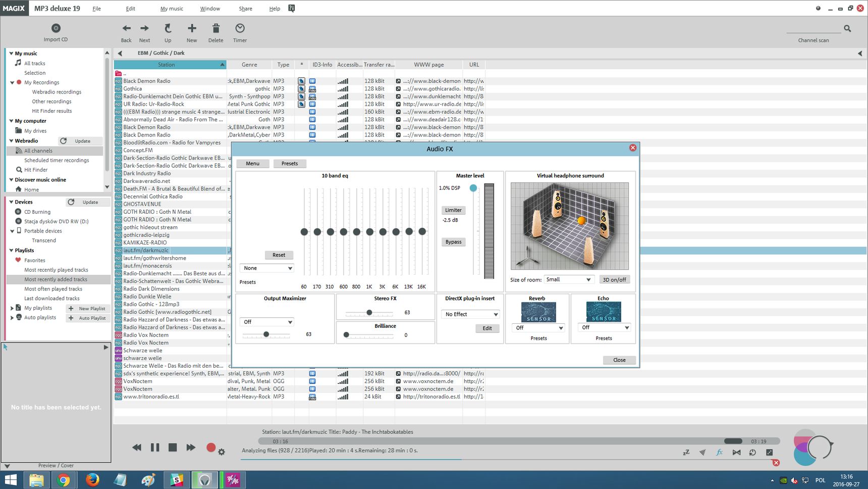The image size is (868, 489).
Task: Click the Master level slider knob
Action: [473, 188]
